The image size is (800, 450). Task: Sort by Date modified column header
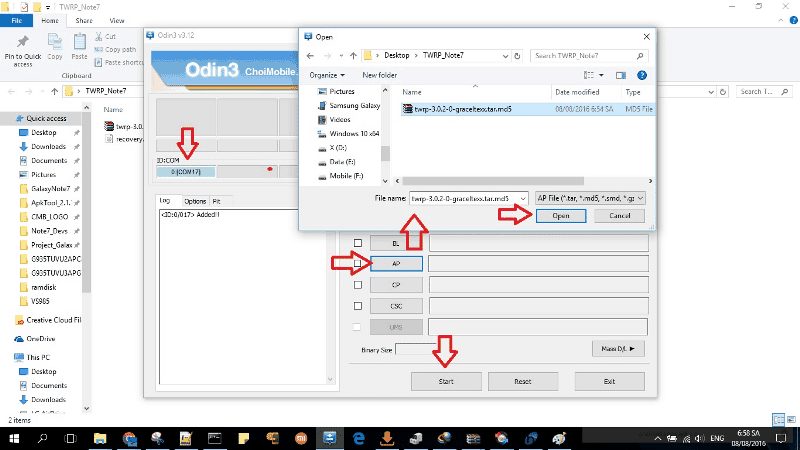tap(577, 92)
